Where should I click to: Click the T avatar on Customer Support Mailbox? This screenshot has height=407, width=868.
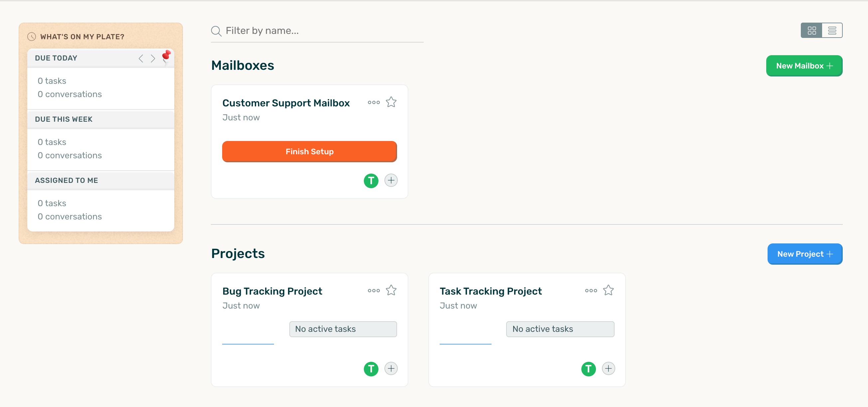[371, 181]
